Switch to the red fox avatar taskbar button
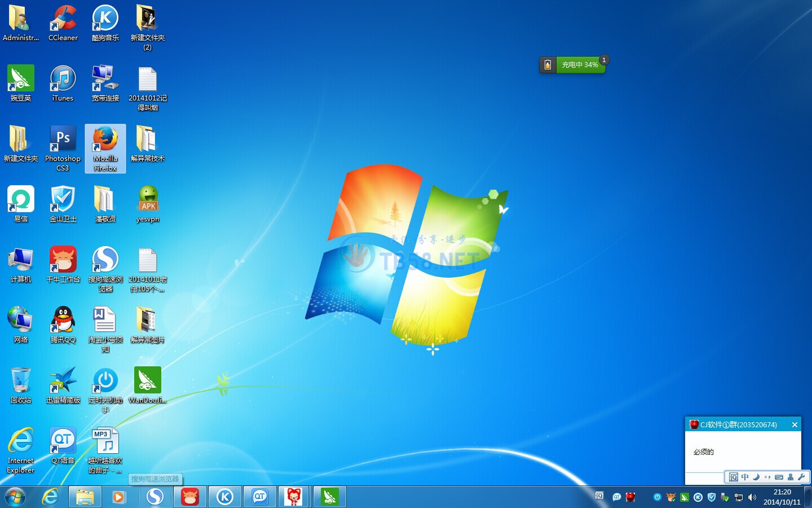This screenshot has width=812, height=508. pyautogui.click(x=294, y=497)
